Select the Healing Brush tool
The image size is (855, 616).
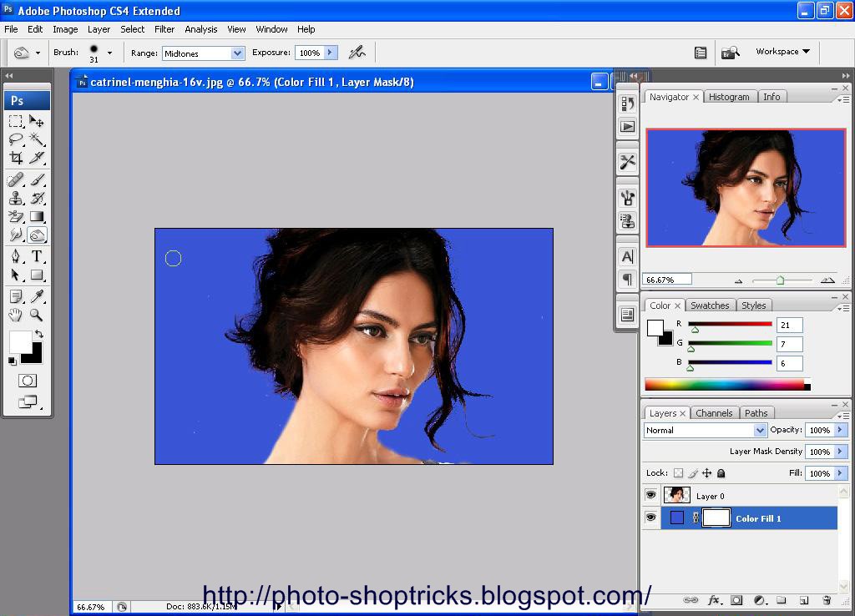coord(16,179)
